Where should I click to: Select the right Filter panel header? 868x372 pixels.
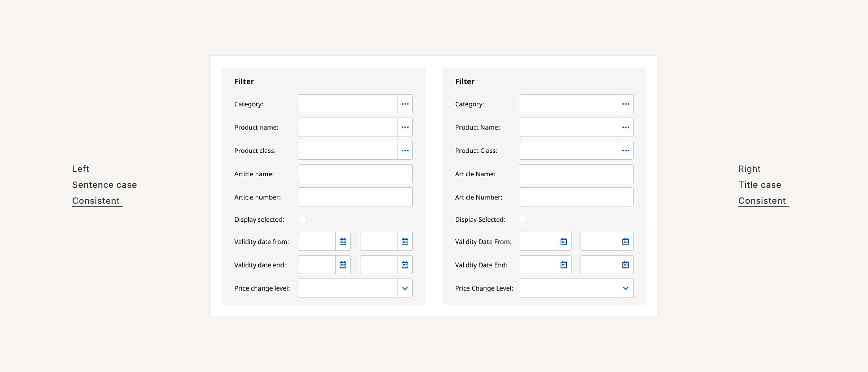pos(465,81)
